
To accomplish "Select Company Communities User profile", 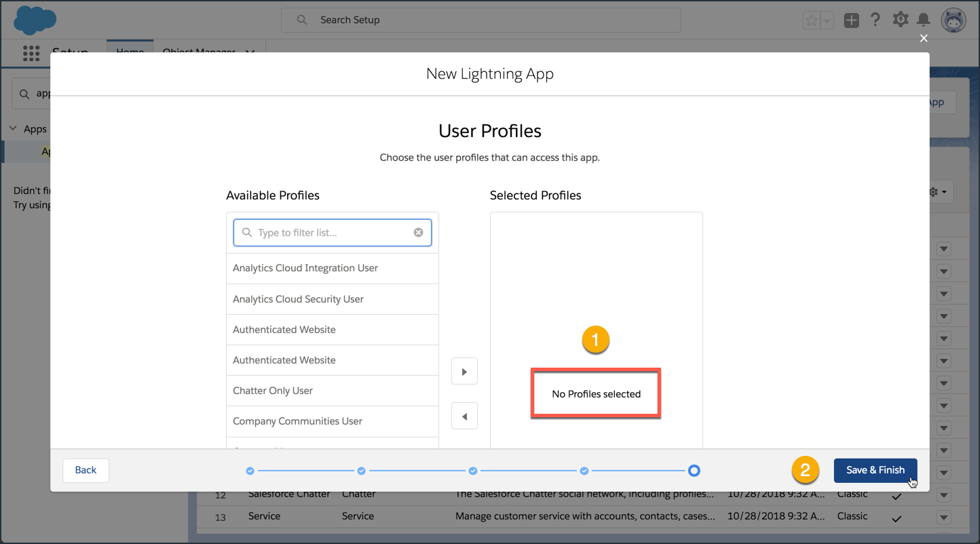I will (x=333, y=421).
